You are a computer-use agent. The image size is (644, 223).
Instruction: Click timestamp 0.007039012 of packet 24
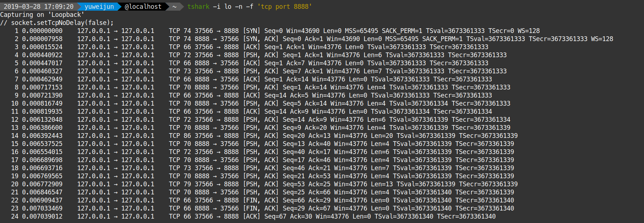(42, 216)
